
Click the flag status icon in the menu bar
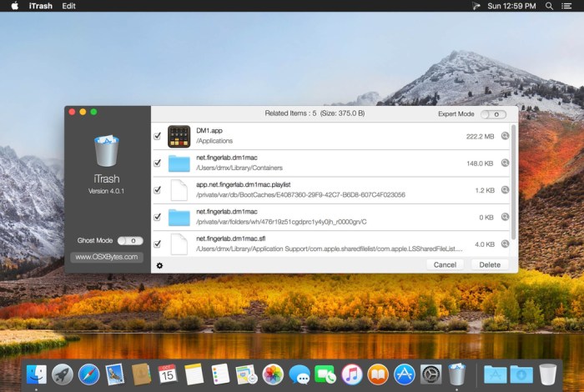[x=476, y=6]
